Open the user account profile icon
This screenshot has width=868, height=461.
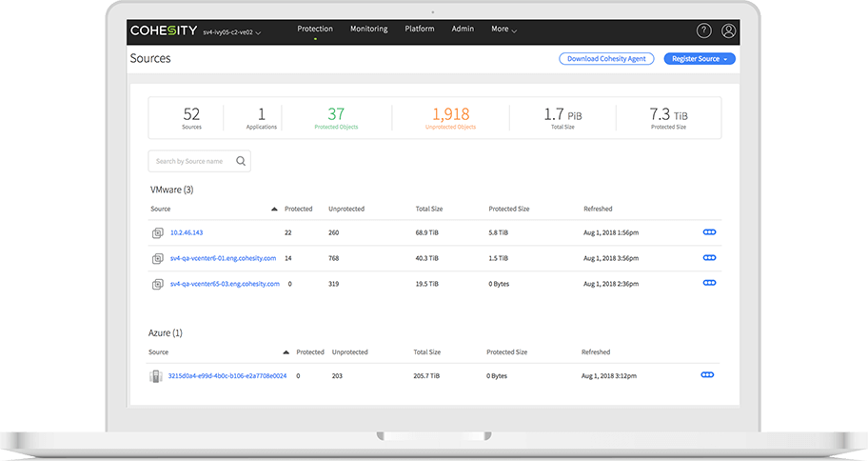(x=728, y=31)
